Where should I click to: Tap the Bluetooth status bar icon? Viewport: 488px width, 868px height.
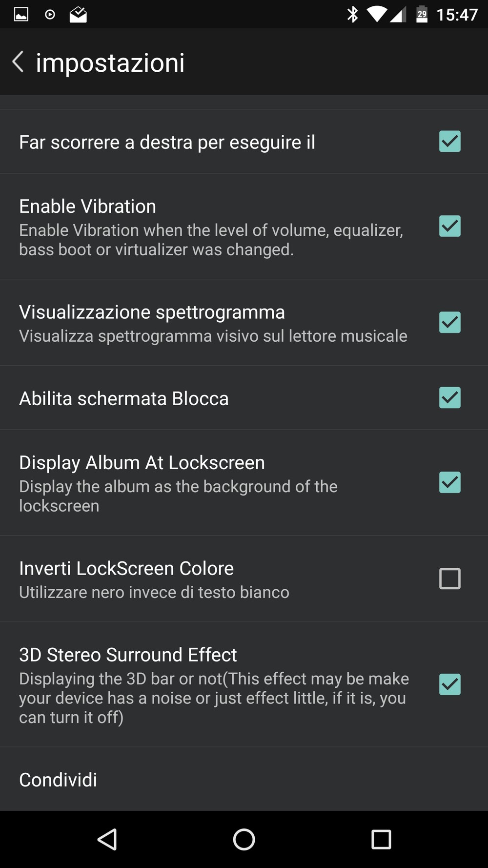352,15
